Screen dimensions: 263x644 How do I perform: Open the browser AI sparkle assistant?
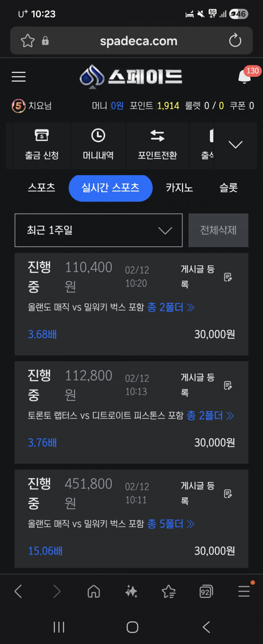pyautogui.click(x=131, y=591)
